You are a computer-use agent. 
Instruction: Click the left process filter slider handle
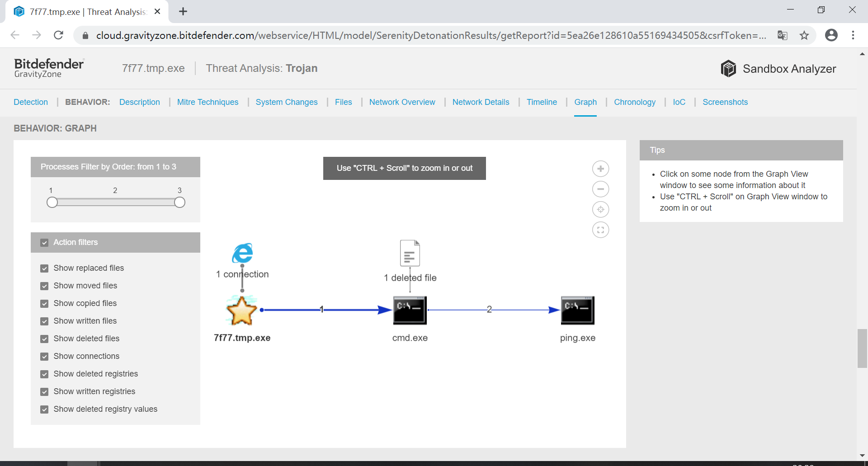click(52, 202)
